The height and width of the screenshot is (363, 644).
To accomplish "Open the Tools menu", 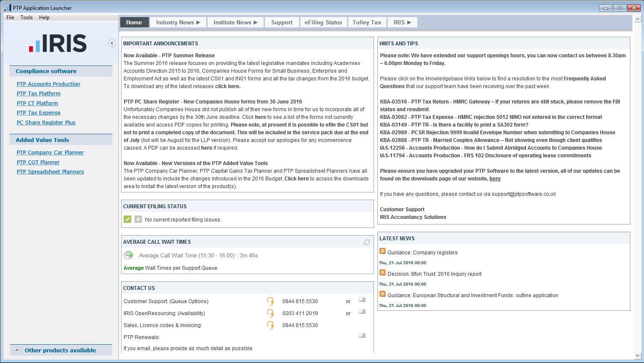I will [27, 18].
